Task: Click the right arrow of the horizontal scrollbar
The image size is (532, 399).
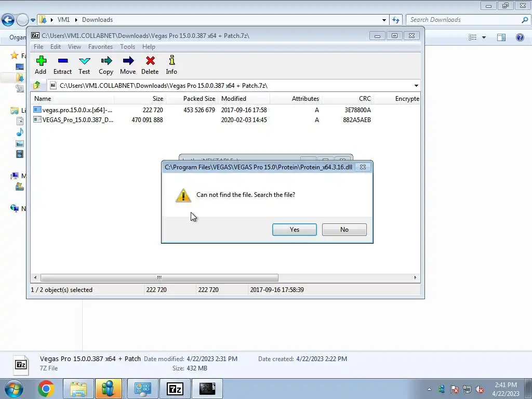Action: 415,277
